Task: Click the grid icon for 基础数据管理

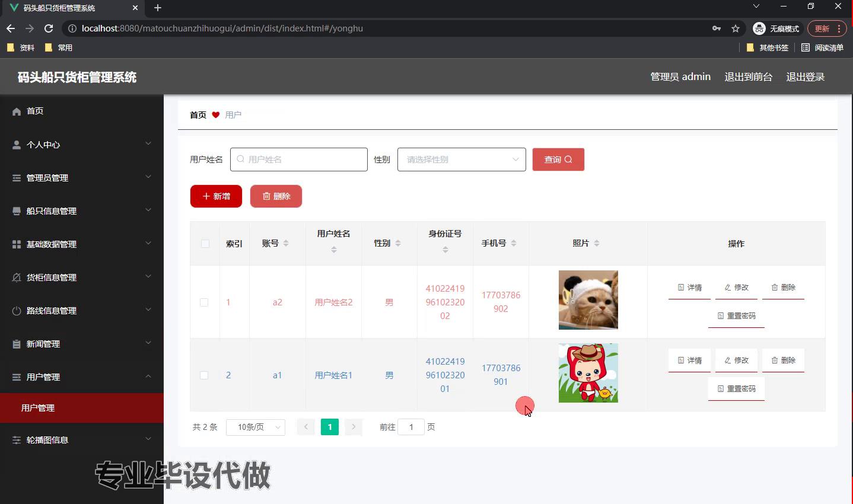Action: click(x=17, y=244)
